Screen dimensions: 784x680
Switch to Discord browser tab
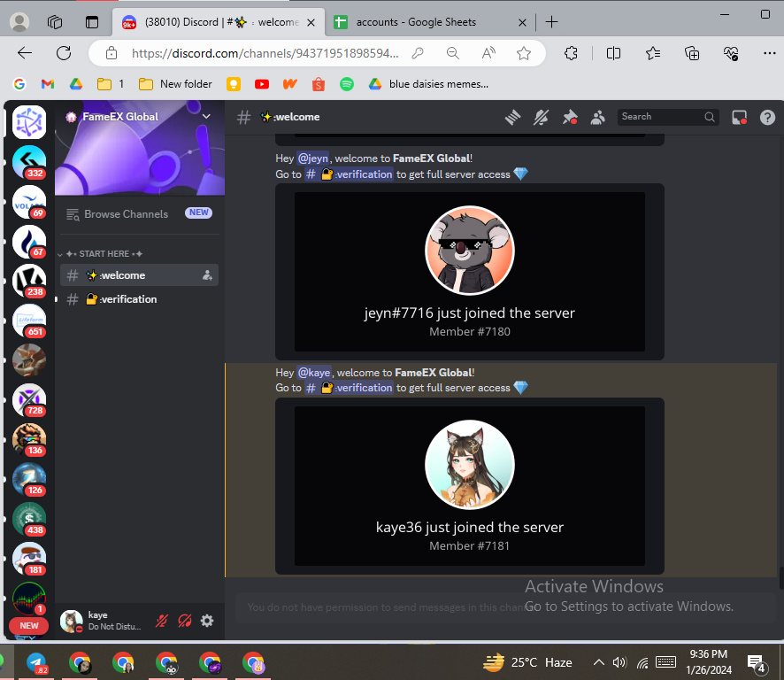tap(218, 22)
